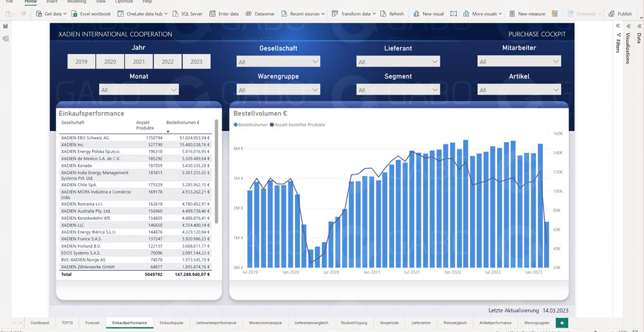Open the Warengruppe dropdown
Viewport: 644px width, 332px height.
click(x=278, y=90)
